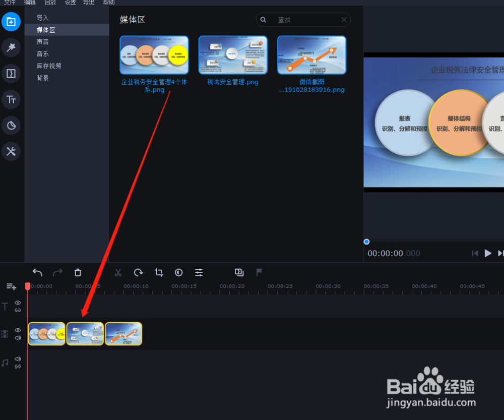
Task: Open the Import panel folder icon
Action: [11, 22]
